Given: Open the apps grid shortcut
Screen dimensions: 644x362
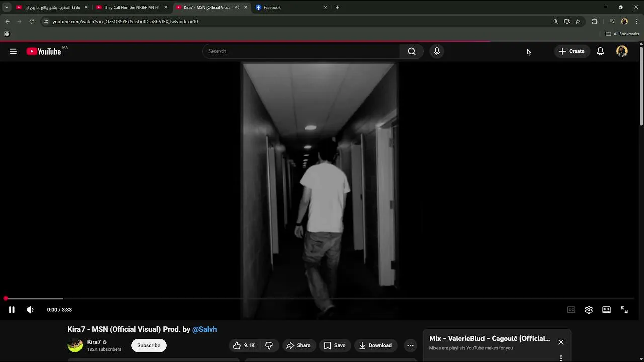Looking at the screenshot, I should (7, 34).
